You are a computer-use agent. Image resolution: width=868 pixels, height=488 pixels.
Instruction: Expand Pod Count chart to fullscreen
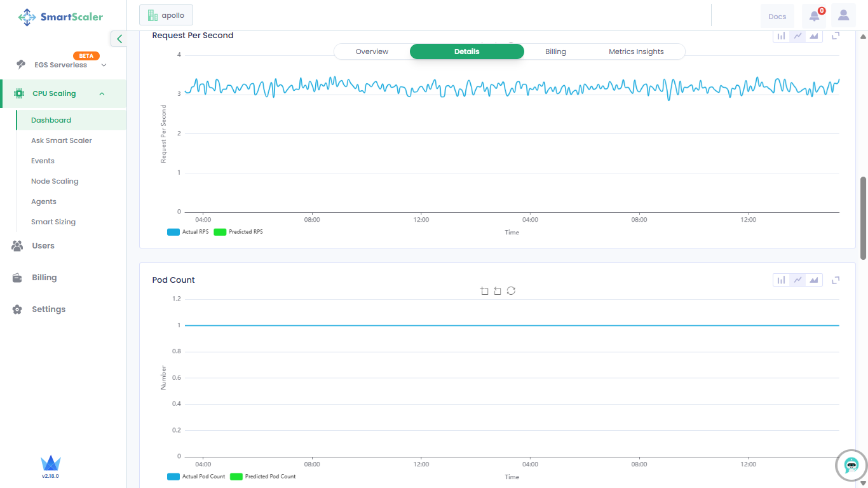click(836, 280)
